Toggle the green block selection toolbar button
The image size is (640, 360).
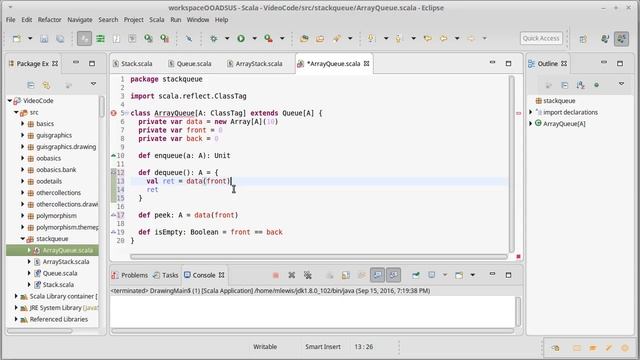click(100, 39)
